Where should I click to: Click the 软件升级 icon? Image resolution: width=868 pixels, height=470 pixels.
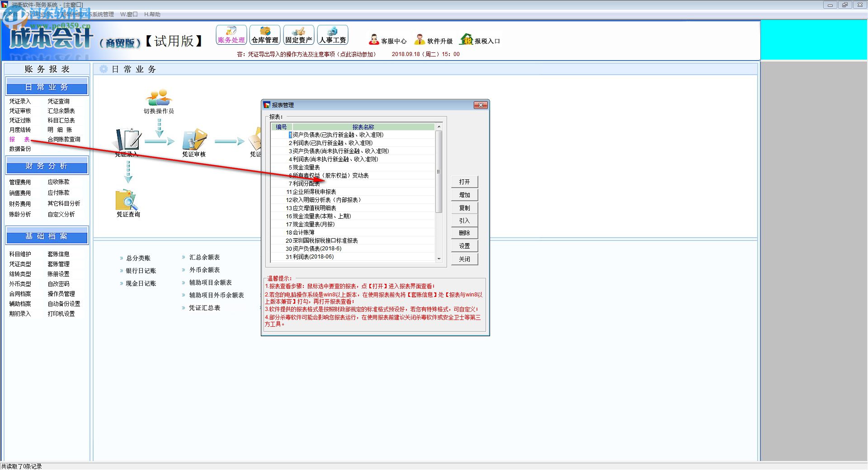pos(420,40)
